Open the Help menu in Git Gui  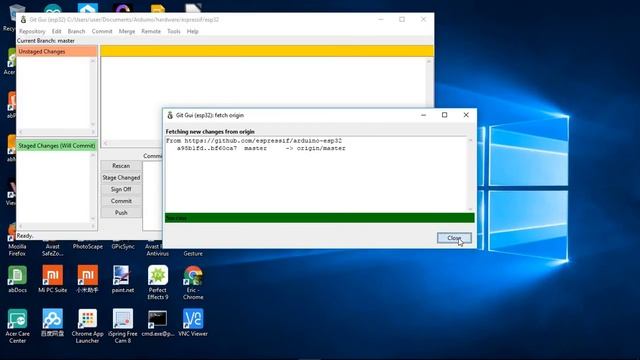[193, 31]
